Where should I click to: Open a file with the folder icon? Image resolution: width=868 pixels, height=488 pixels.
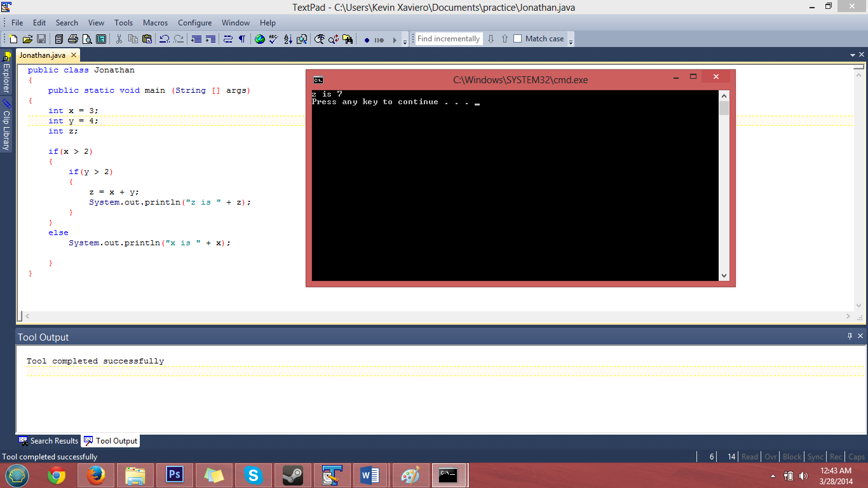point(27,39)
